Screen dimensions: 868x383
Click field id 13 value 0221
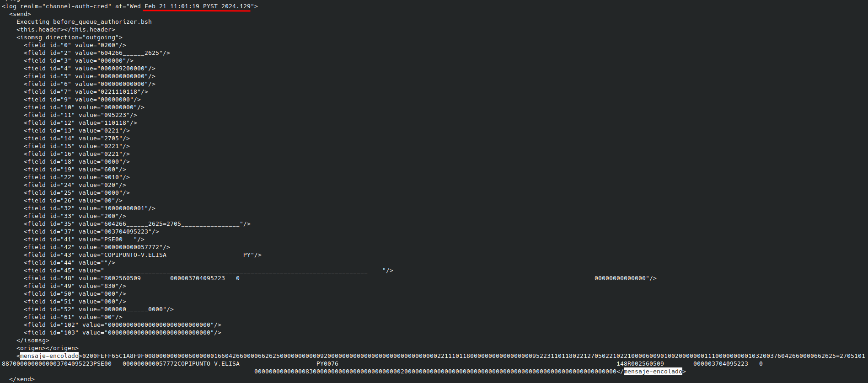[77, 131]
